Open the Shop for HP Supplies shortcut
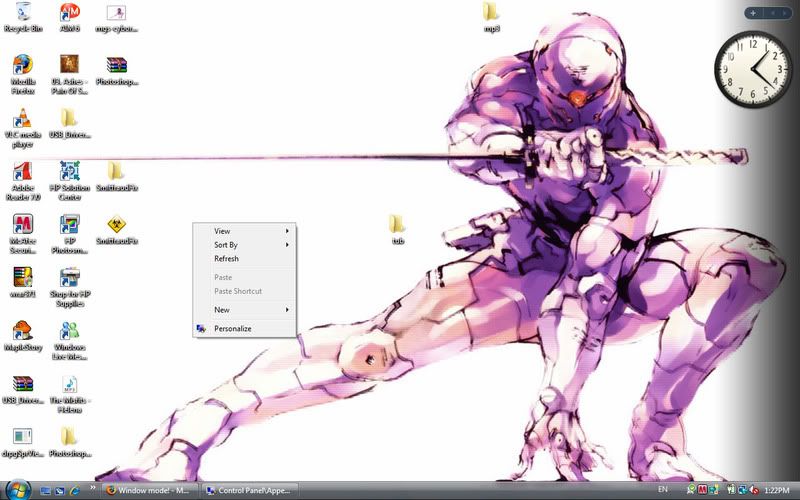The image size is (800, 500). [x=69, y=278]
